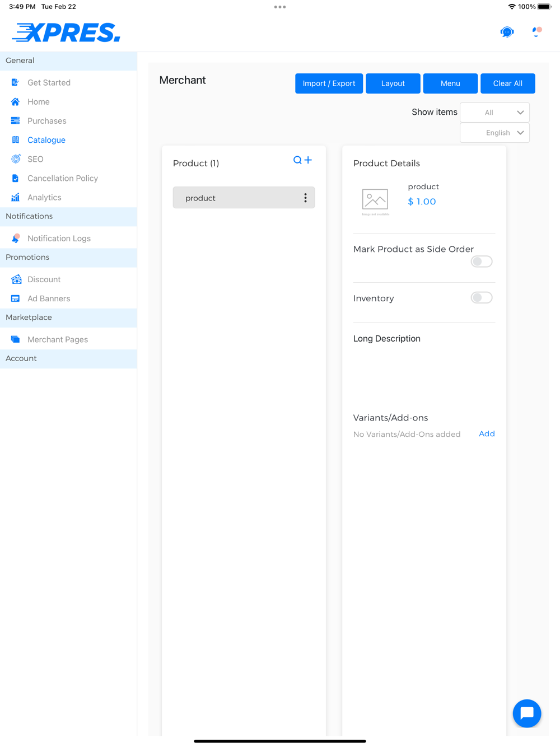Open the English language dropdown
This screenshot has width=560, height=747.
pyautogui.click(x=494, y=133)
